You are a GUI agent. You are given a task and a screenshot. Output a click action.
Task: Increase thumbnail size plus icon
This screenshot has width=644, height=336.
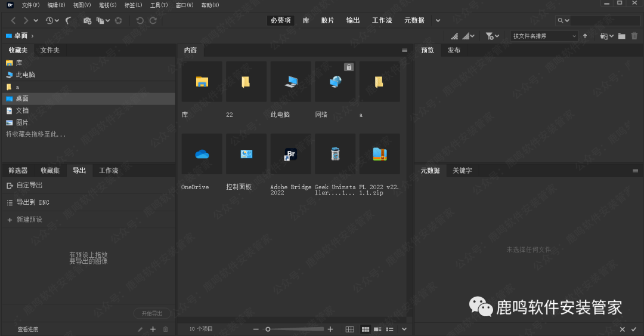click(x=330, y=329)
